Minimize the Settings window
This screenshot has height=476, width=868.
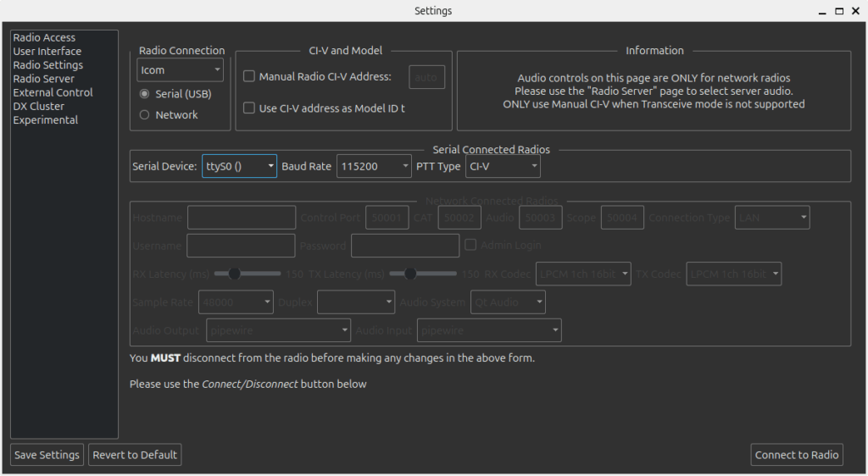[x=822, y=11]
